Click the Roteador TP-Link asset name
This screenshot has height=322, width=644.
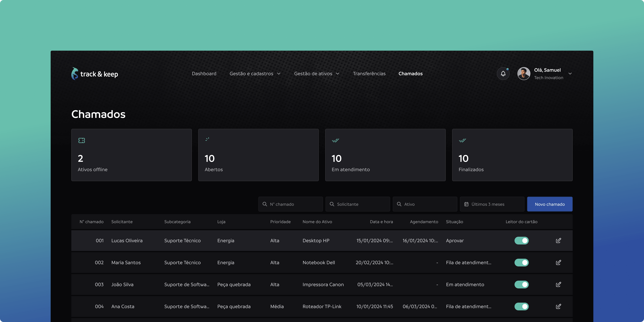322,307
